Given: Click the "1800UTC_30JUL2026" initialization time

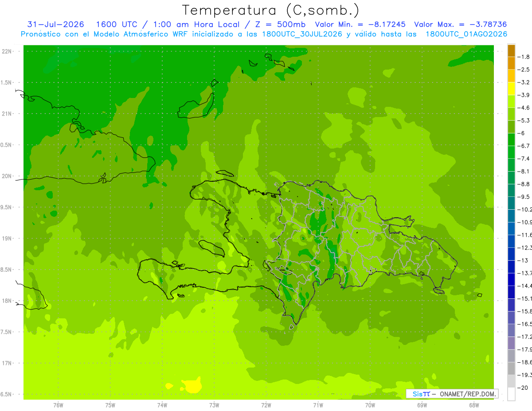Looking at the screenshot, I should [301, 34].
